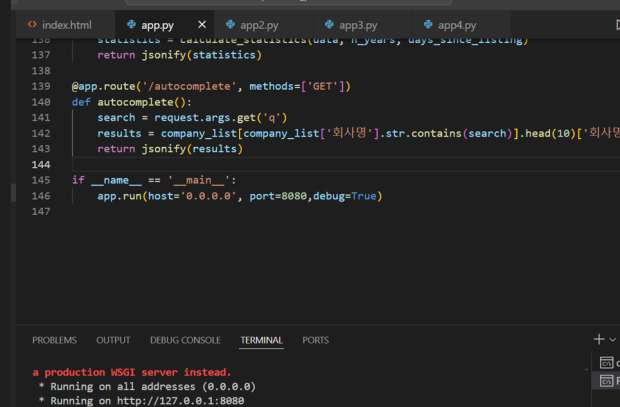Create a new terminal with plus icon

coord(599,339)
